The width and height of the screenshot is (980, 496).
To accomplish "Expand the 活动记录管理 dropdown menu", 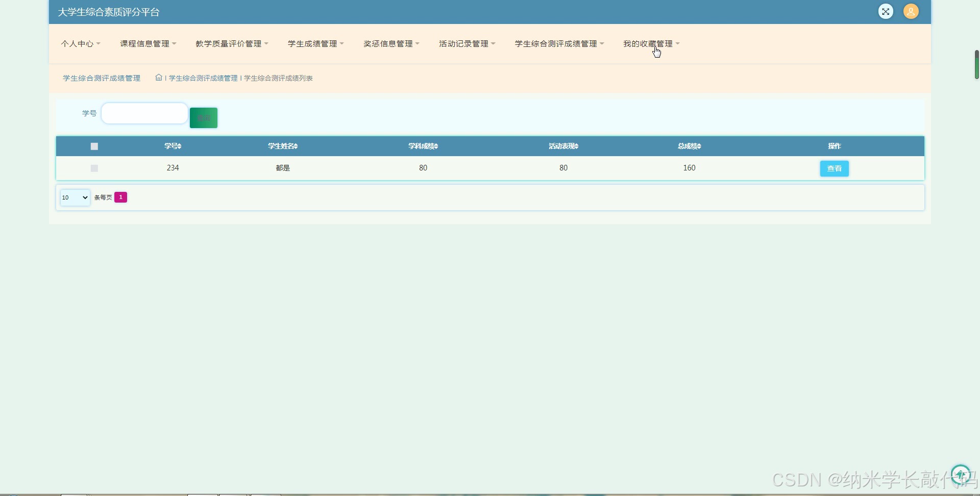I will (x=467, y=44).
